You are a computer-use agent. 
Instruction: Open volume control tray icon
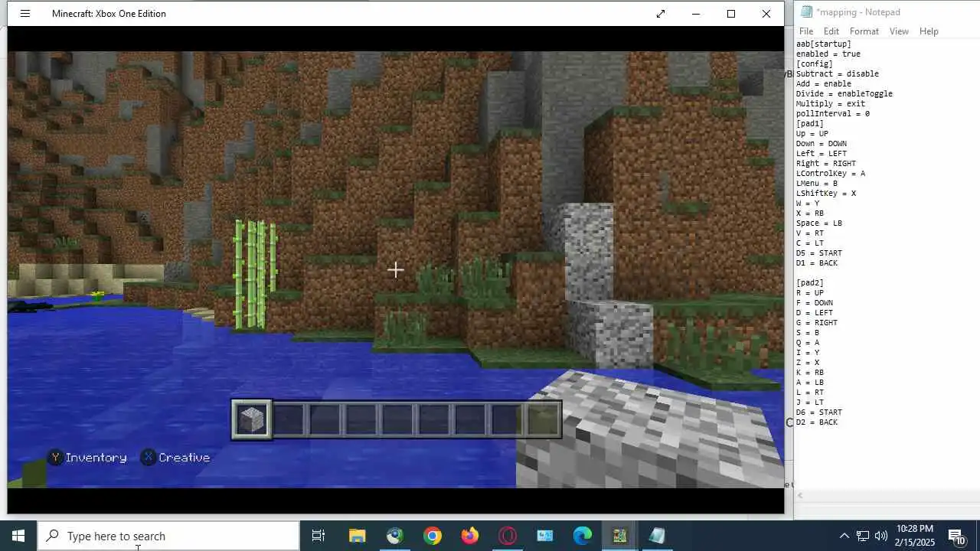point(881,536)
